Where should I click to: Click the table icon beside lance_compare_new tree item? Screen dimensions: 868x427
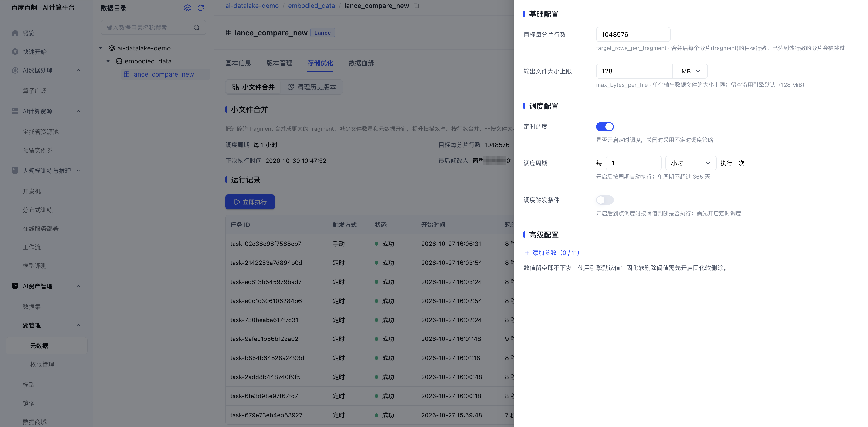pyautogui.click(x=127, y=74)
